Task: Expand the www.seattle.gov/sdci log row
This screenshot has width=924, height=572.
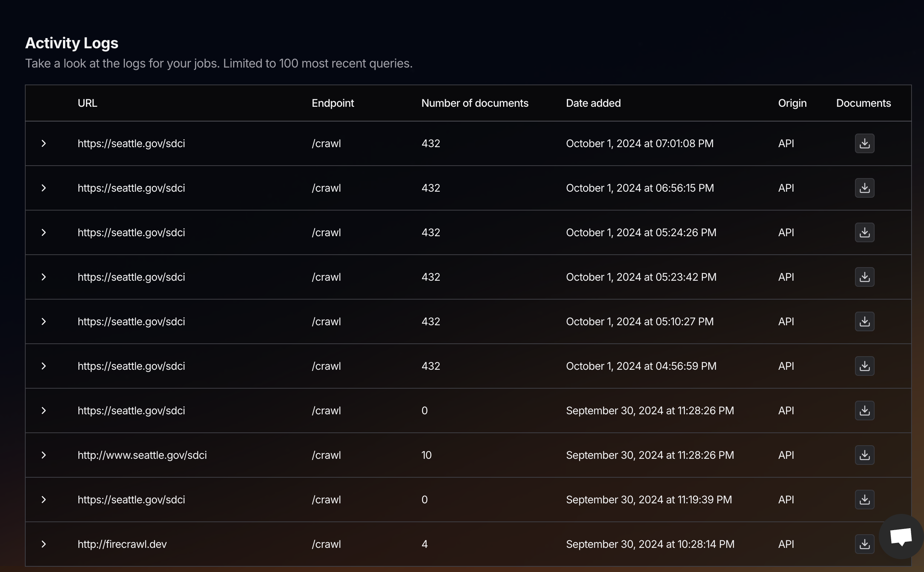Action: (44, 455)
